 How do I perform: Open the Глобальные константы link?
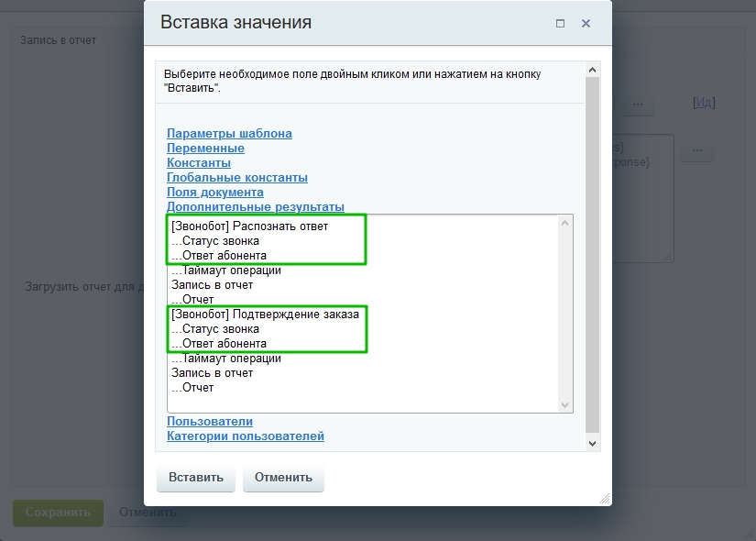[236, 178]
